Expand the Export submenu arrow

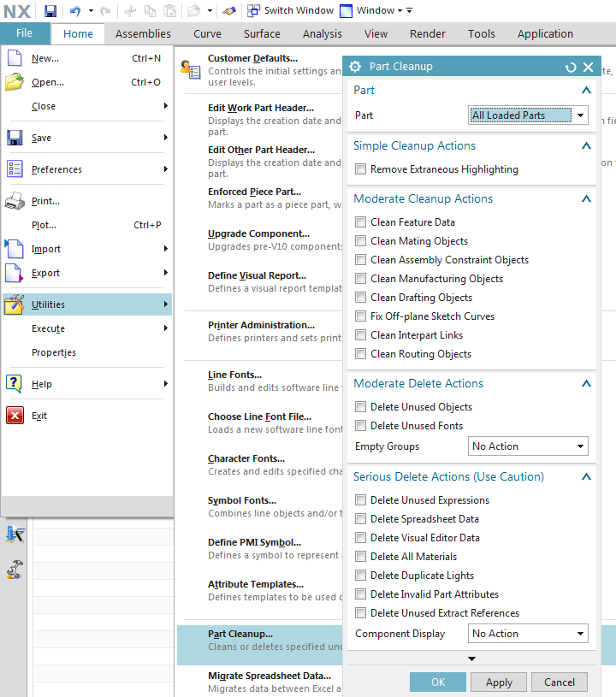point(165,273)
